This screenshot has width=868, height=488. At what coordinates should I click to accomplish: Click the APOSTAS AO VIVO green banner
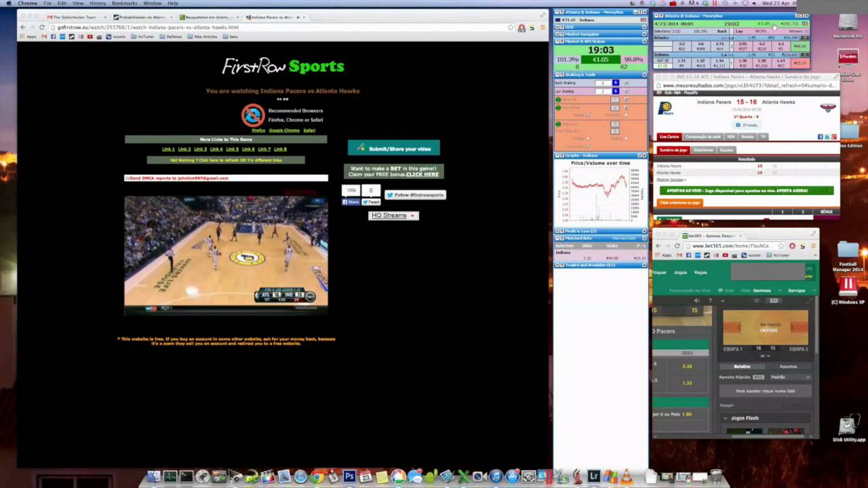(746, 190)
